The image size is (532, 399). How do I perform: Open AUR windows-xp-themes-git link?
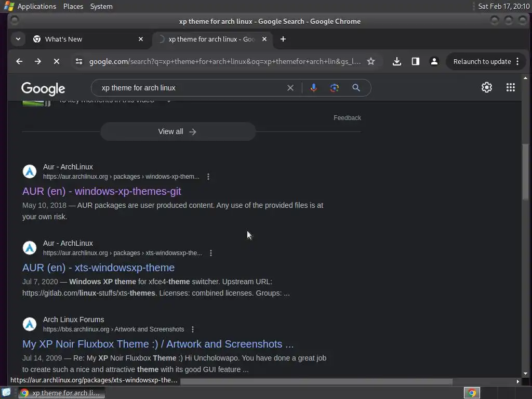click(102, 191)
